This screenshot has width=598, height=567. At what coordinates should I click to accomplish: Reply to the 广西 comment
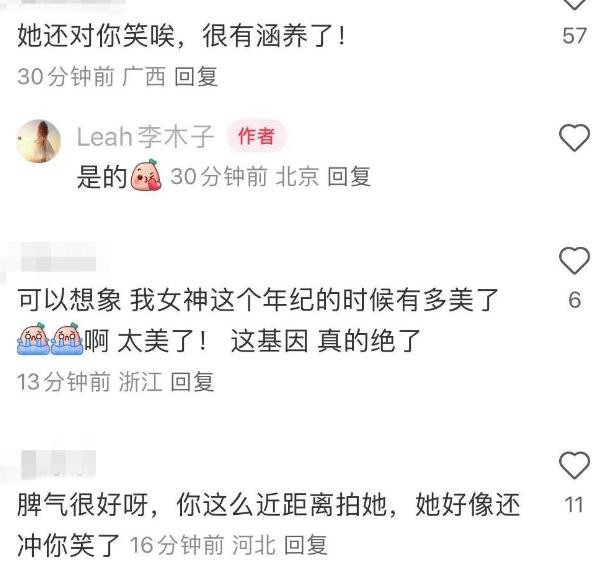[x=196, y=76]
